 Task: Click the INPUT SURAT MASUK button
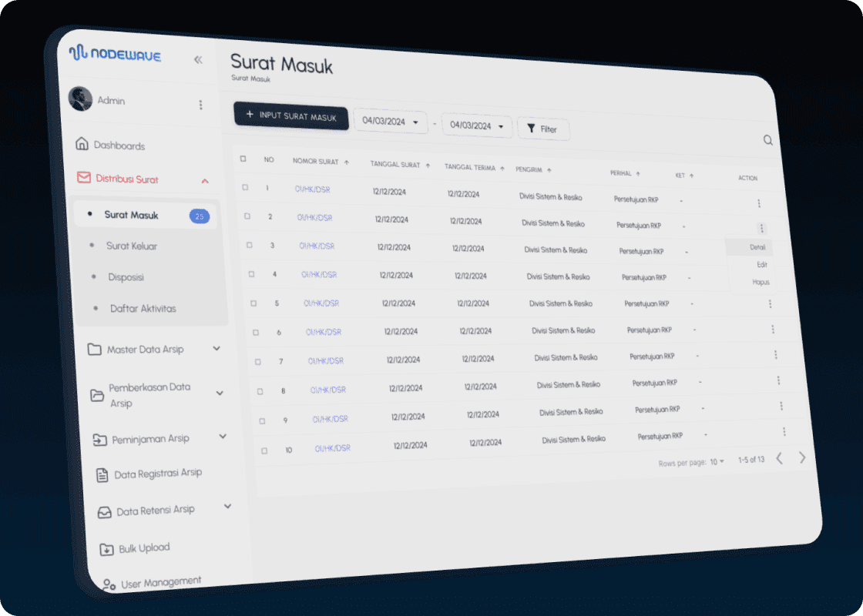(x=291, y=116)
